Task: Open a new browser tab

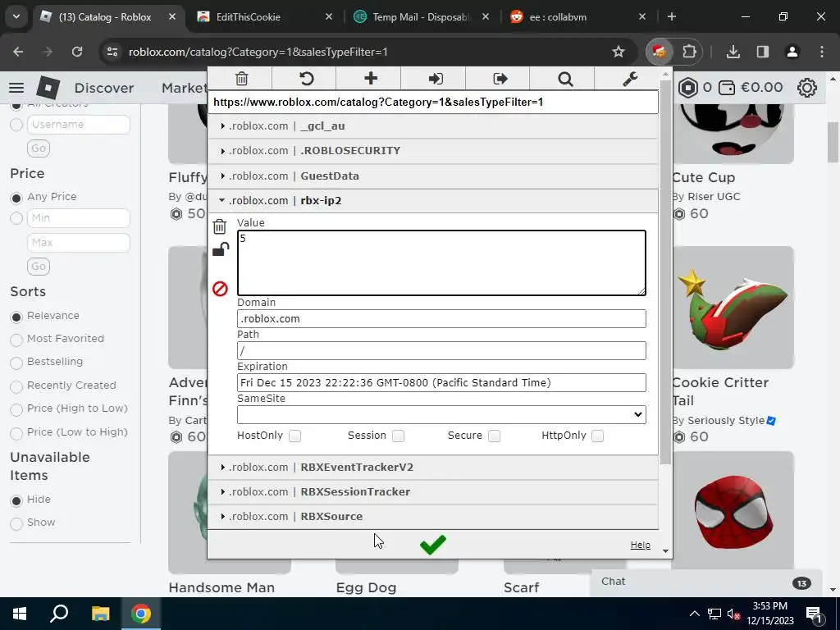Action: [x=672, y=16]
